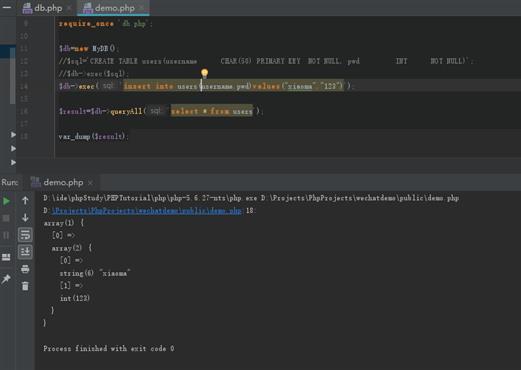Close the db.php editor tab
This screenshot has height=370, width=521.
[69, 8]
